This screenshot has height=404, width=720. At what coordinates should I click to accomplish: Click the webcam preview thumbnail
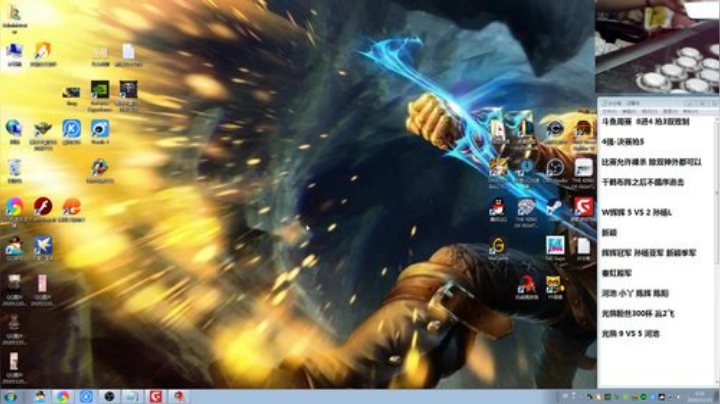coord(658,46)
